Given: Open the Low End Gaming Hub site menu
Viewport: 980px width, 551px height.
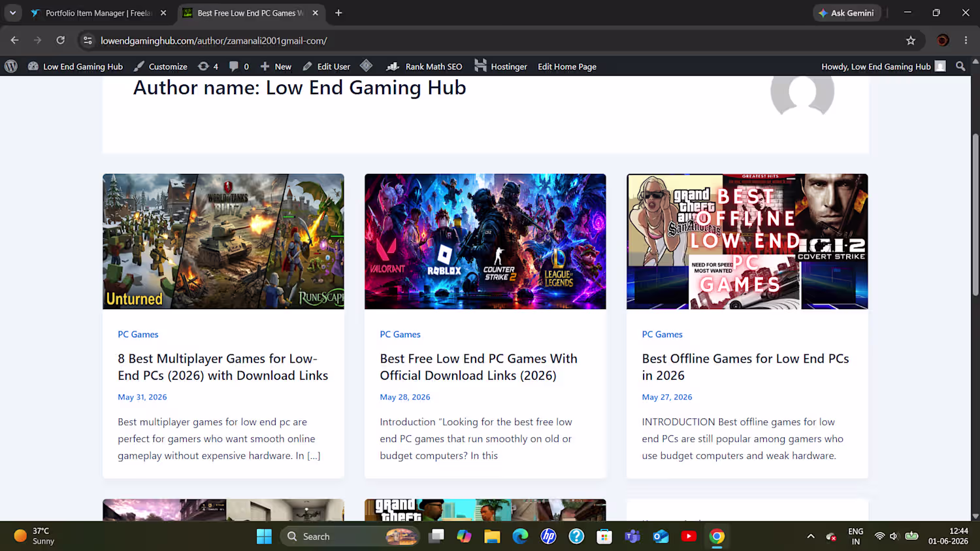Looking at the screenshot, I should 75,67.
